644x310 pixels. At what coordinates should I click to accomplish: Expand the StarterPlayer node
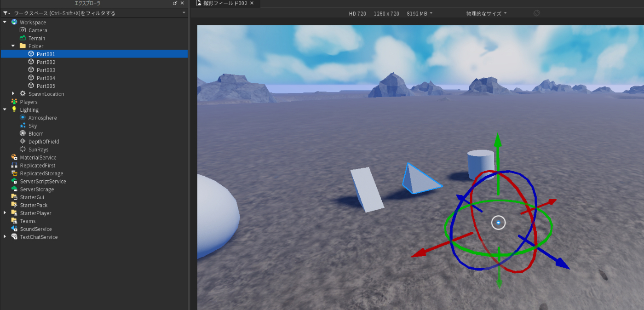click(5, 213)
